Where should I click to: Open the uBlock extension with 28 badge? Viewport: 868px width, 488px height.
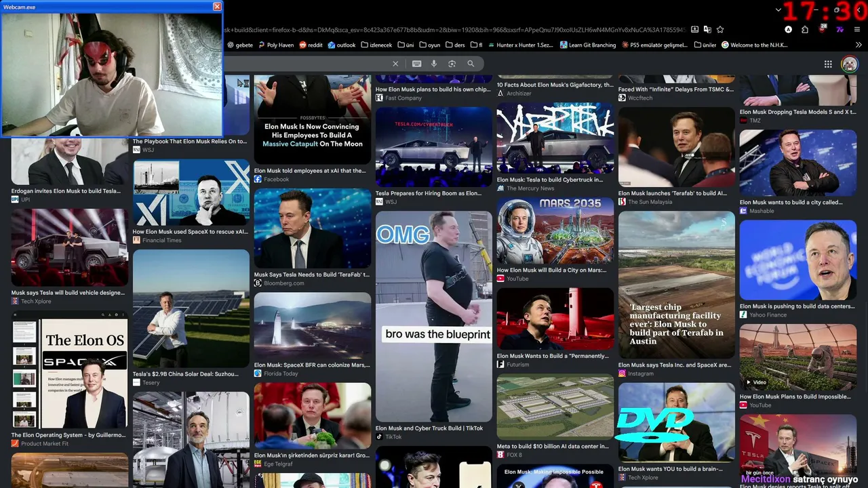[823, 30]
